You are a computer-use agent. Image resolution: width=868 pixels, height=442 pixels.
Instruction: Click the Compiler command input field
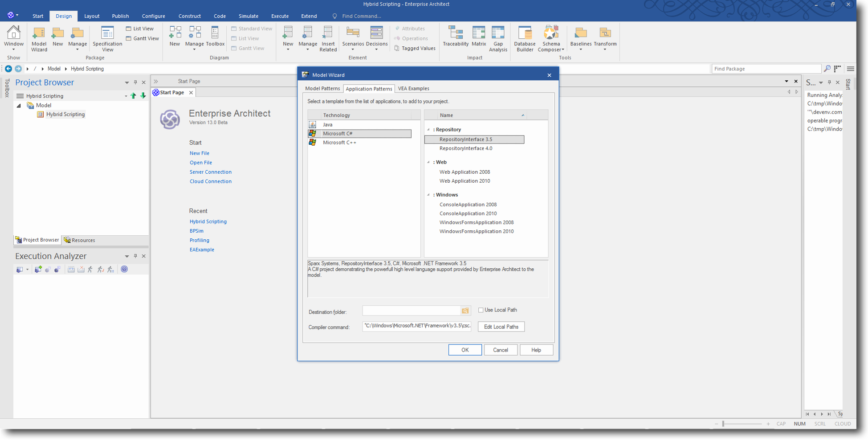[x=416, y=326]
